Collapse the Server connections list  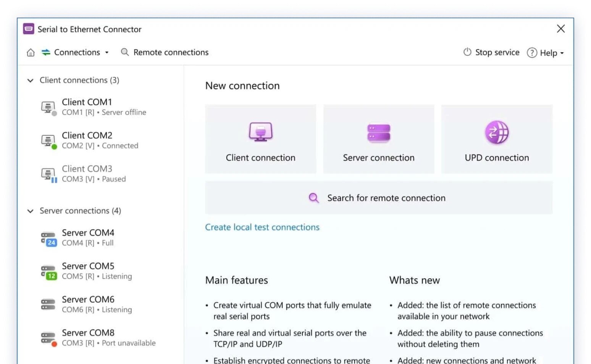30,211
